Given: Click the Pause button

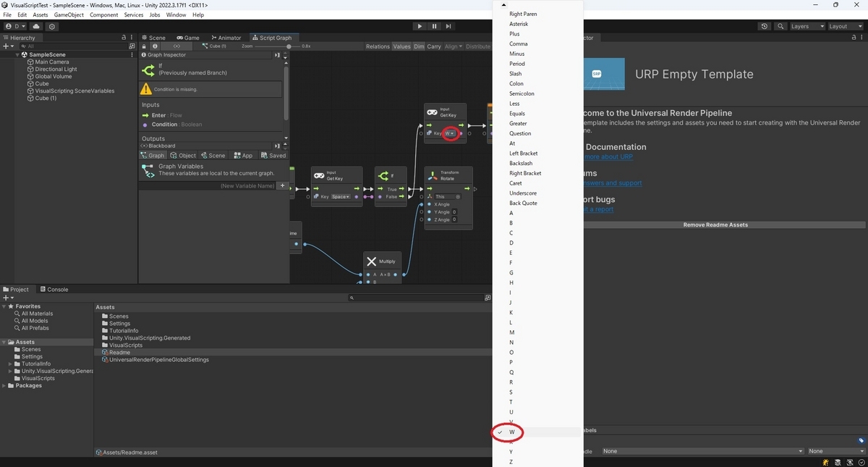Looking at the screenshot, I should pyautogui.click(x=435, y=26).
